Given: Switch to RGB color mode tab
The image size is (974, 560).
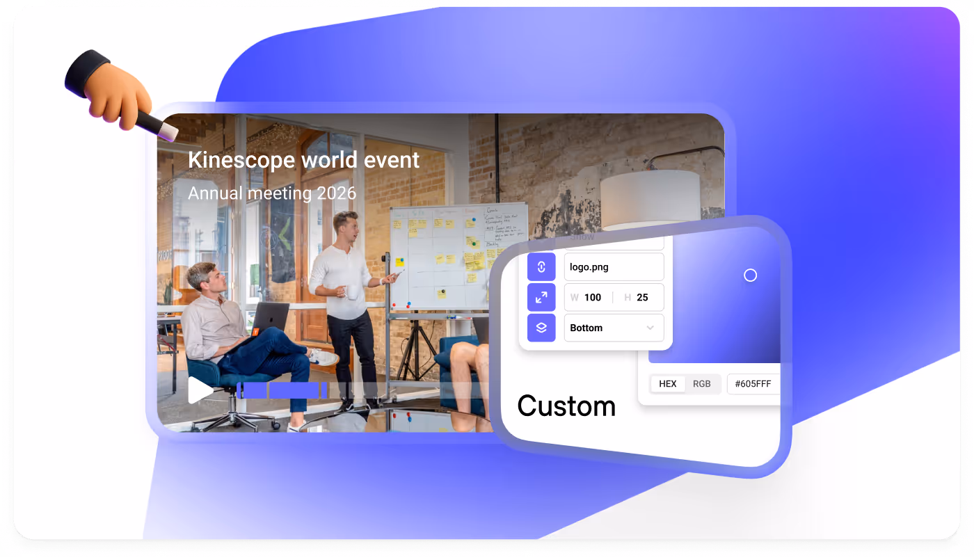Looking at the screenshot, I should (702, 384).
